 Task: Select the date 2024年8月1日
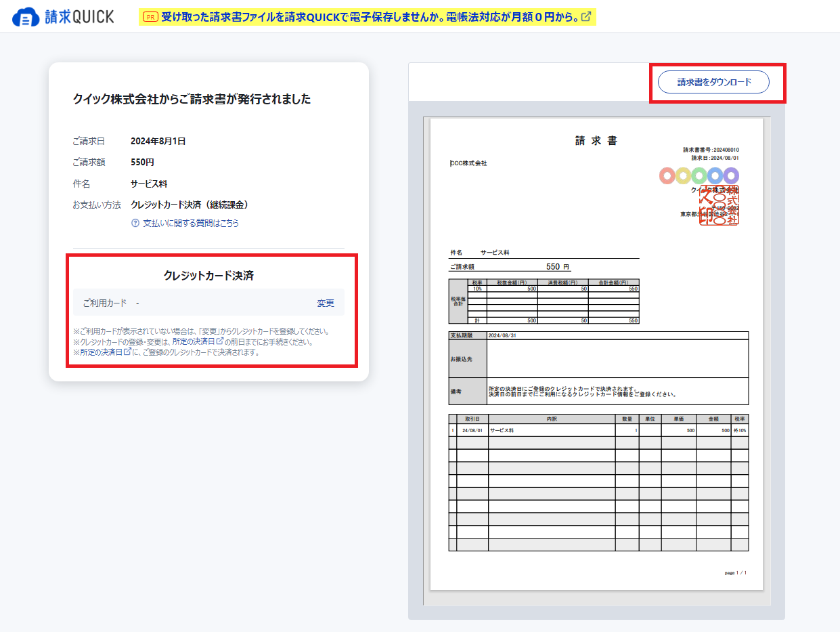[158, 141]
